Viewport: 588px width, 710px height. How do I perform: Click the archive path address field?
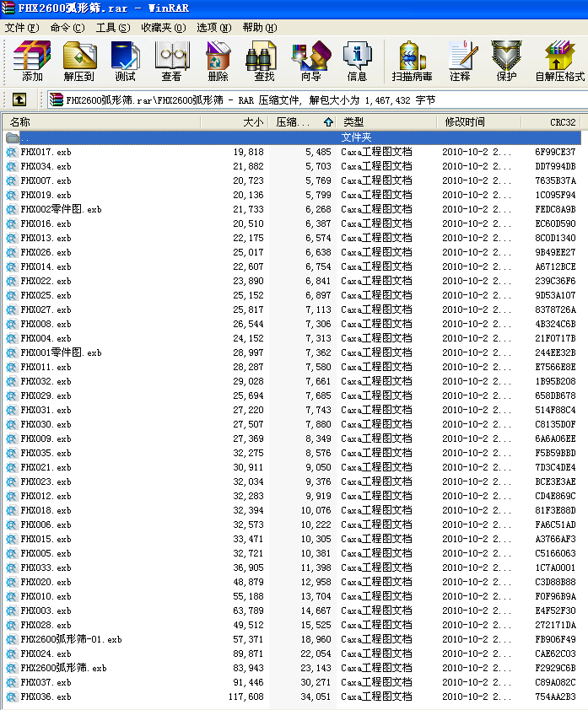pos(317,100)
